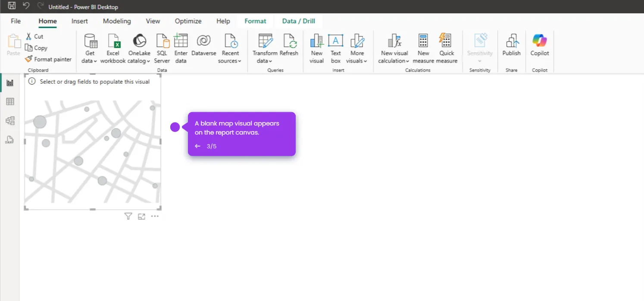
Task: Open the Modeling tab
Action: (x=117, y=21)
